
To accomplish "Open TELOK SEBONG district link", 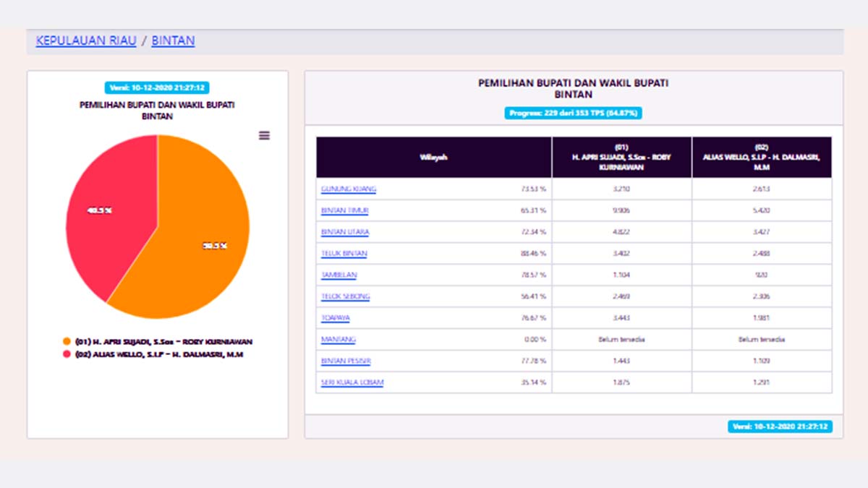I will pyautogui.click(x=345, y=296).
